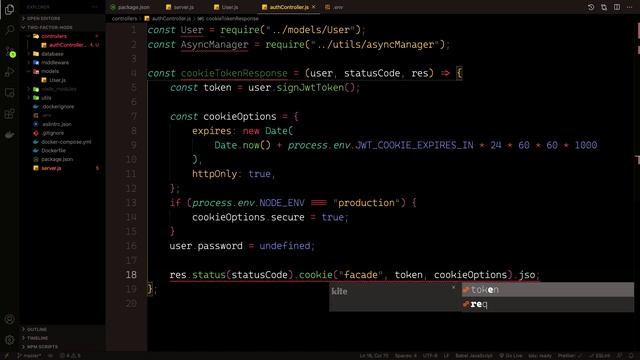Expand the NPM Scripts section

tap(61, 347)
